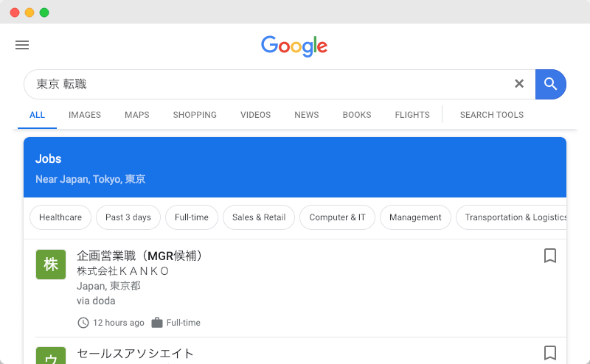The height and width of the screenshot is (364, 590).
Task: Clear the search box with X icon
Action: pyautogui.click(x=519, y=83)
